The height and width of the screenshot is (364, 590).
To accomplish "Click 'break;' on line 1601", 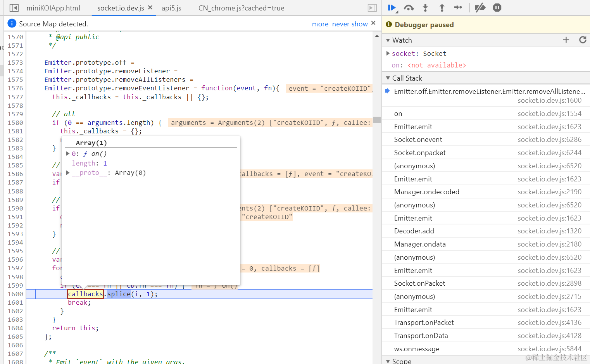I will [79, 302].
